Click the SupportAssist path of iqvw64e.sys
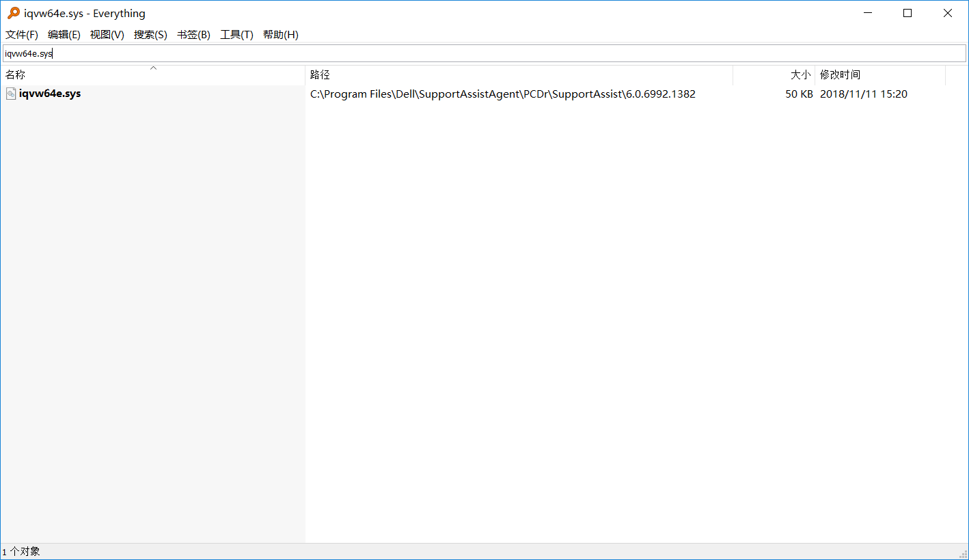The width and height of the screenshot is (969, 560). [503, 94]
